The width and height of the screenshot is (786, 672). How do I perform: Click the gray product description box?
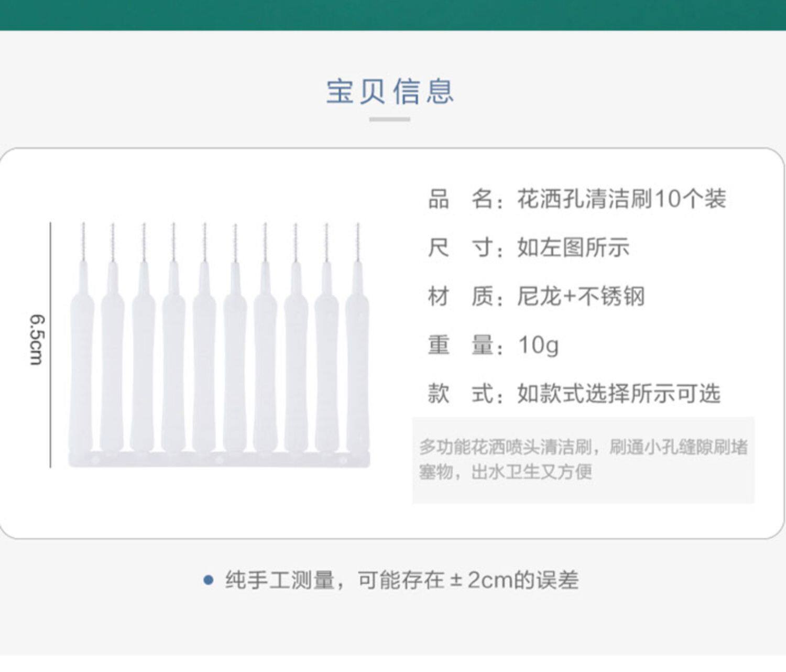click(583, 460)
